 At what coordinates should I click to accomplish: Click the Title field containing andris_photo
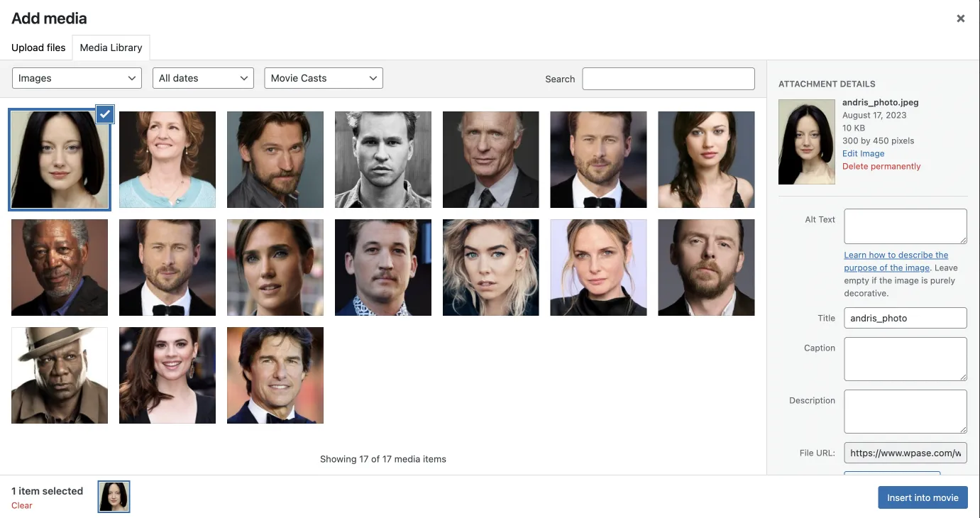(905, 318)
